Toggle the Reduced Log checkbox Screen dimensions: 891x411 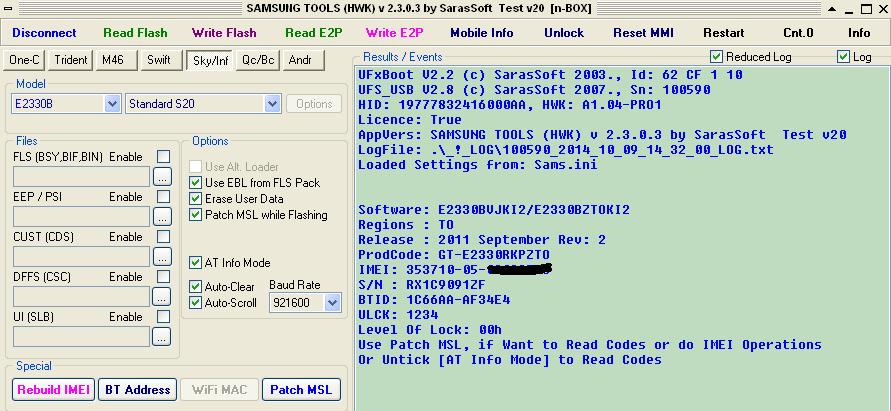point(717,57)
